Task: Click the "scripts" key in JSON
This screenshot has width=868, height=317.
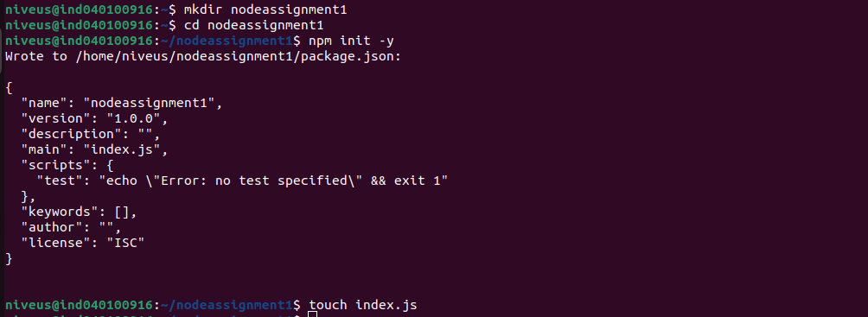Action: point(55,165)
